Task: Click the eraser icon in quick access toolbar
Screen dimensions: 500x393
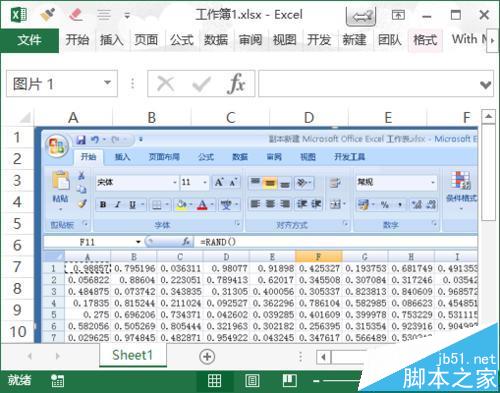Action: [76, 14]
